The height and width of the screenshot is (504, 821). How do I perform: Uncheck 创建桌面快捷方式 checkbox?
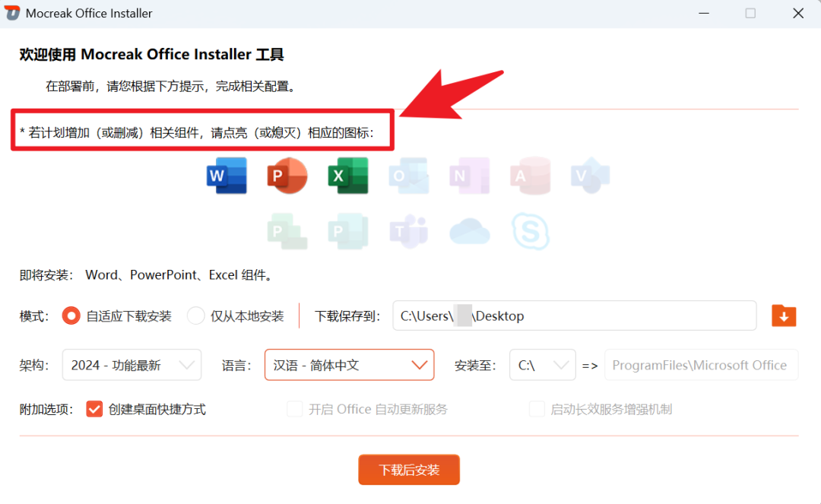[x=94, y=408]
